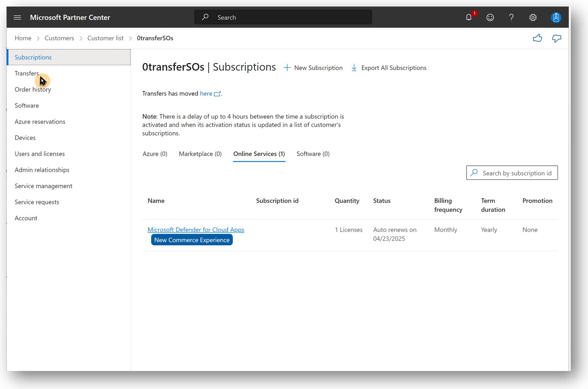Click the plus icon beside New Subscription

pyautogui.click(x=287, y=68)
